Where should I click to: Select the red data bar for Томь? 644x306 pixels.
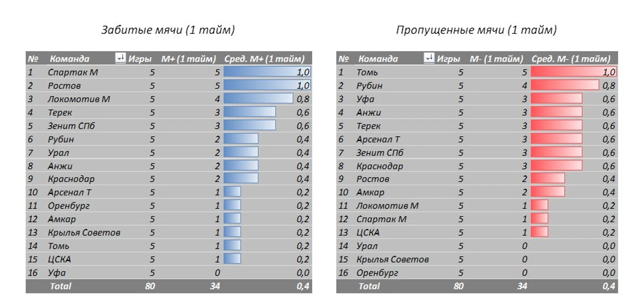click(x=573, y=72)
